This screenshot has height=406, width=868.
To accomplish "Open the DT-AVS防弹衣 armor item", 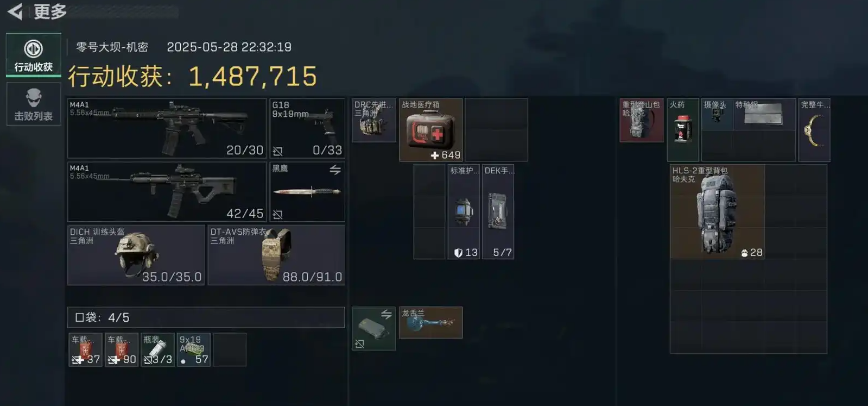I will (x=276, y=255).
